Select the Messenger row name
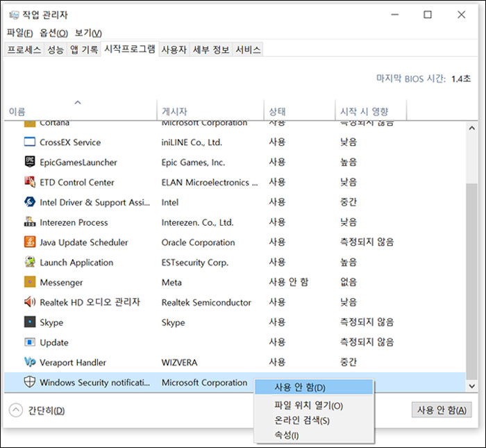Screen dimensions: 486x448 coord(61,283)
